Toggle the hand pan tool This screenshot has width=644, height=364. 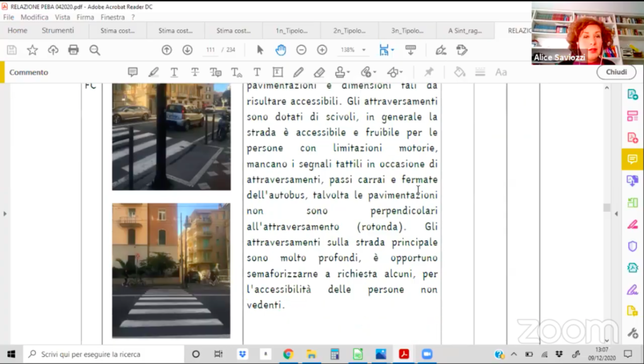280,50
